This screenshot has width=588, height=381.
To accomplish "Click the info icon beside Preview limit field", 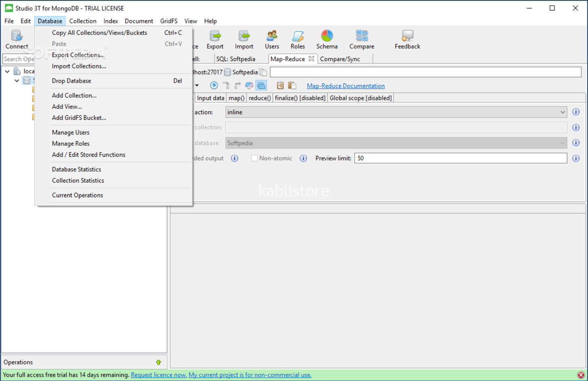I will (576, 158).
